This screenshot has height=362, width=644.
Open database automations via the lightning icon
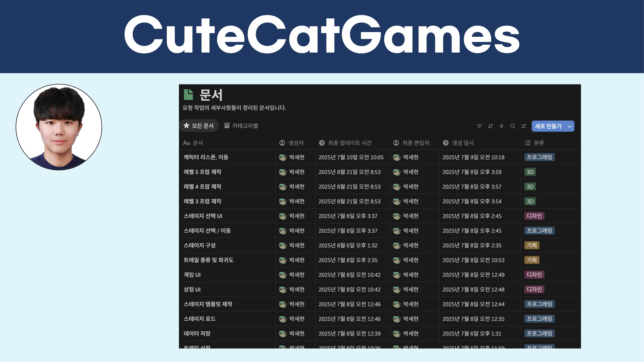tap(502, 126)
